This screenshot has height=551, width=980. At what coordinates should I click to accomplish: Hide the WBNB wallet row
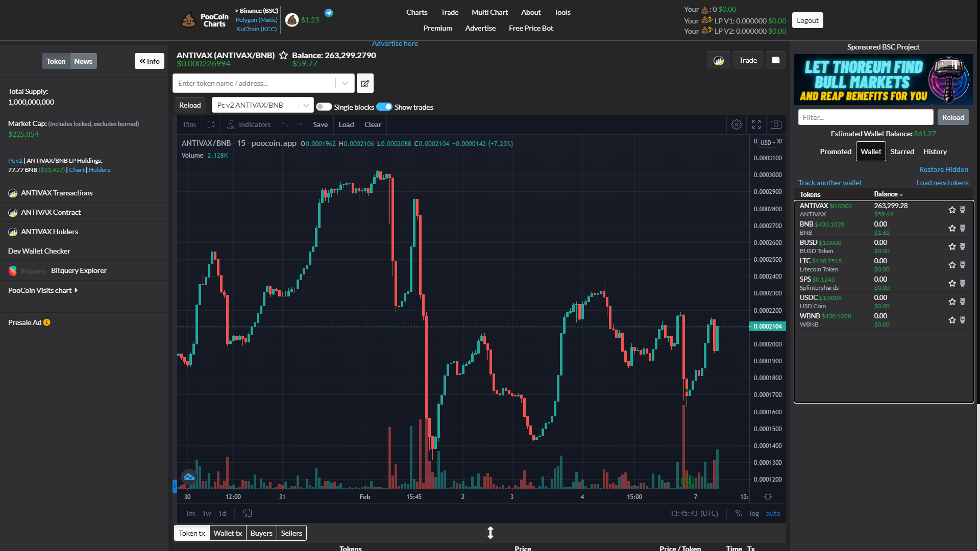(963, 320)
